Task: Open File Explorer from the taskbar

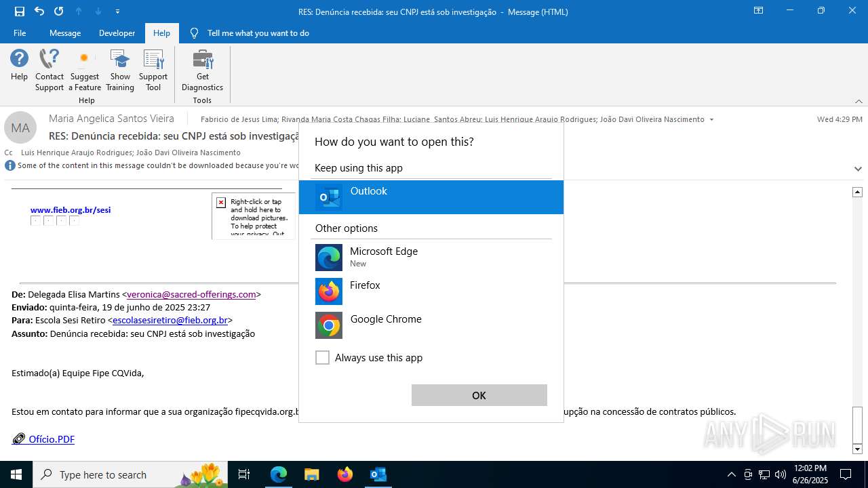Action: click(x=311, y=474)
